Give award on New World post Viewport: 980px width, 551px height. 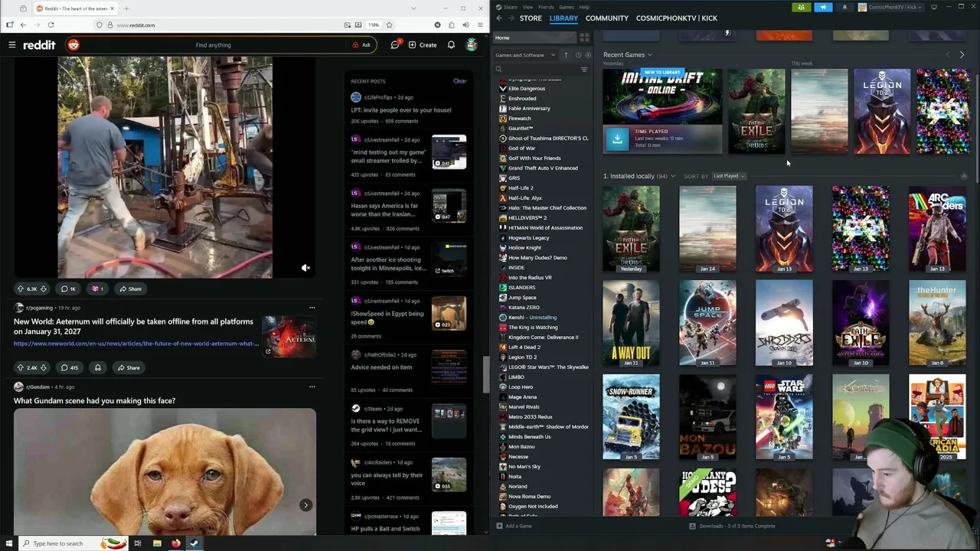tap(97, 367)
